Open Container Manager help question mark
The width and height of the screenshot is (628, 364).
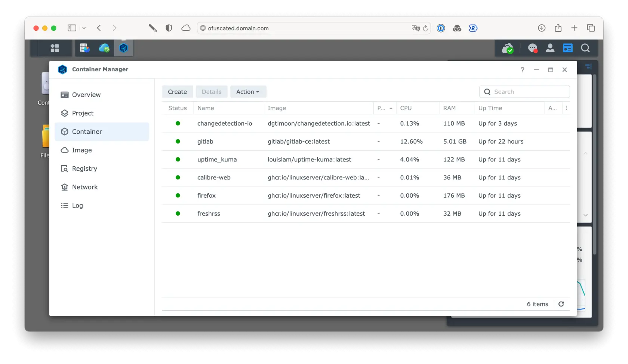tap(522, 70)
